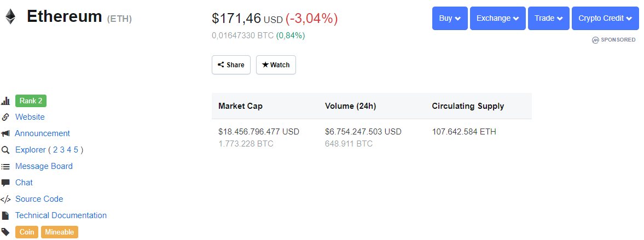The height and width of the screenshot is (240, 644).
Task: Expand the Crypto Credit dropdown
Action: click(x=605, y=18)
